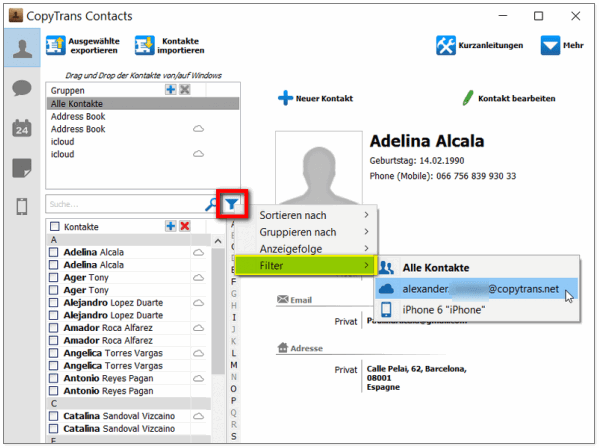Viewport: 599px width, 448px height.
Task: Click the funnel filter icon
Action: click(232, 204)
